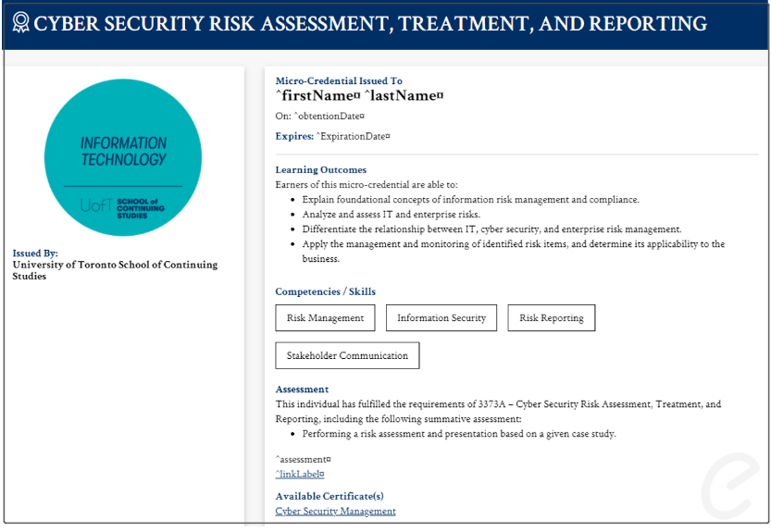This screenshot has height=532, width=771.
Task: Click 'Earners of this micro-credential are able to' text
Action: (x=367, y=185)
